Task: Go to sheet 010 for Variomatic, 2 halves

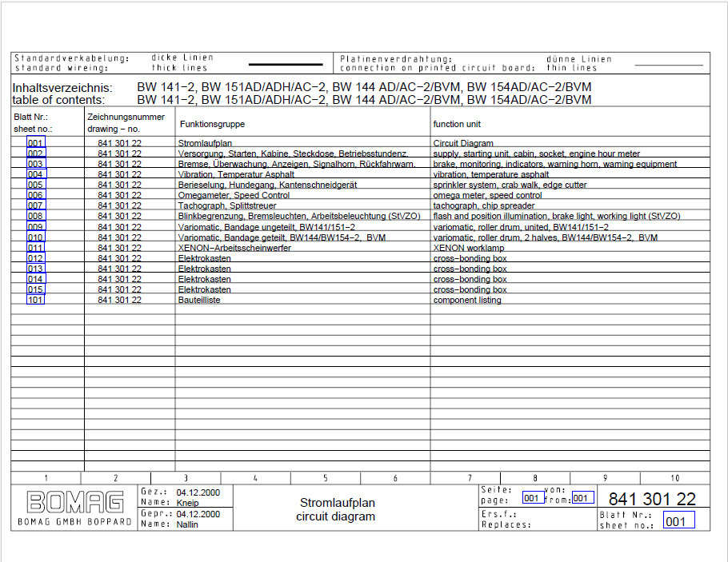Action: 36,237
